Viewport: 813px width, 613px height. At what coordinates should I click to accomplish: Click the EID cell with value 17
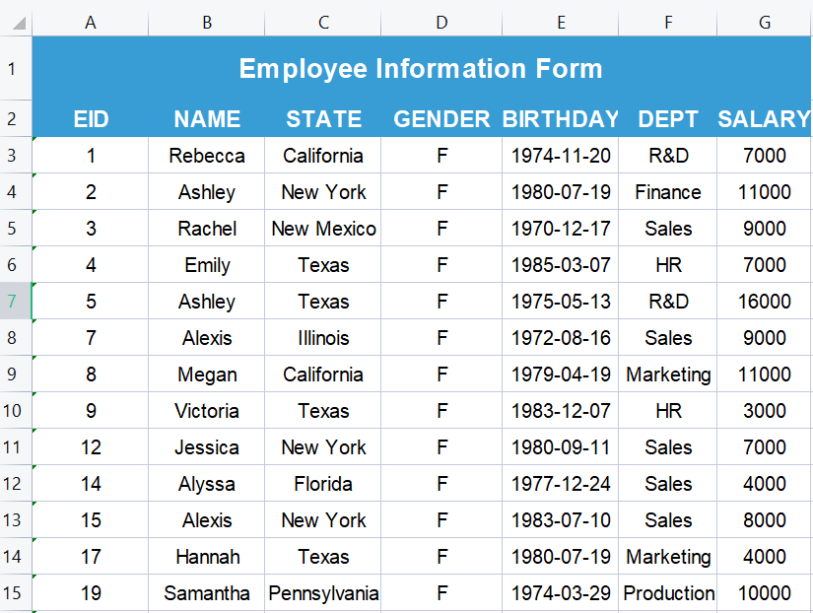coord(91,557)
